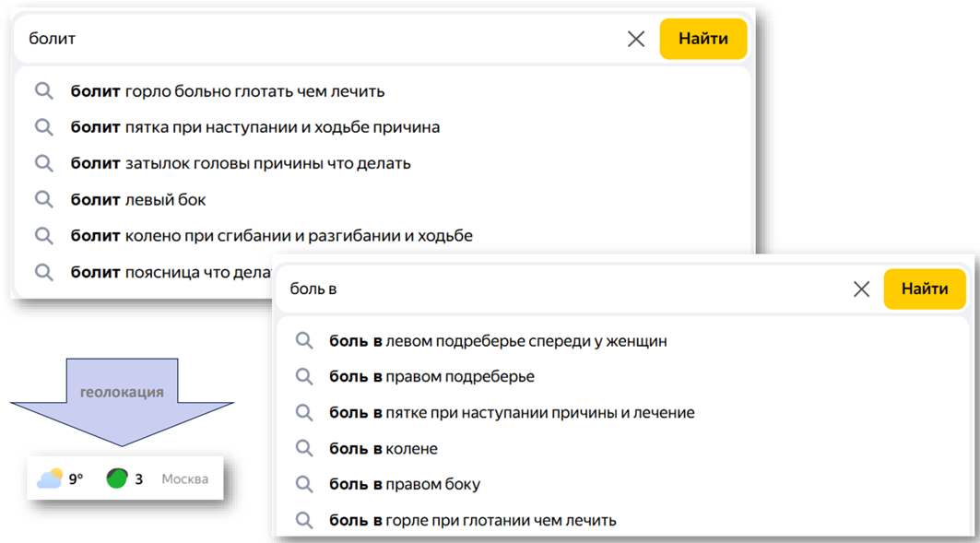The image size is (980, 543).
Task: Click magnifier next to "боль в правом боку"
Action: point(304,485)
